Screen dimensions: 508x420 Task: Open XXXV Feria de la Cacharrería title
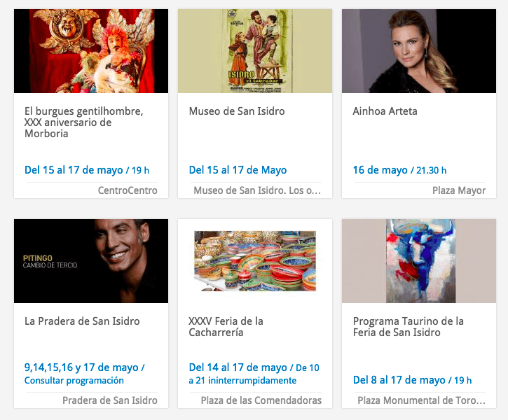pos(226,327)
